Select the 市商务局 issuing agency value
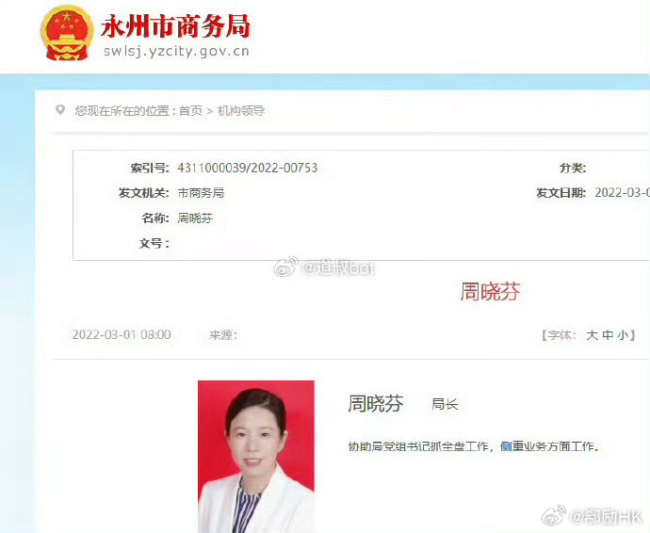The width and height of the screenshot is (650, 533). click(201, 193)
